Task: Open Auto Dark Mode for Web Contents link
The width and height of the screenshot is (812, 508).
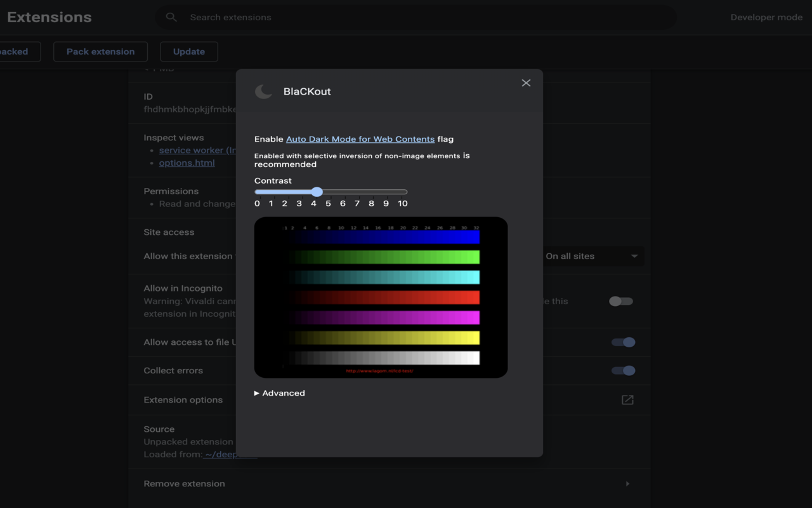Action: 360,139
